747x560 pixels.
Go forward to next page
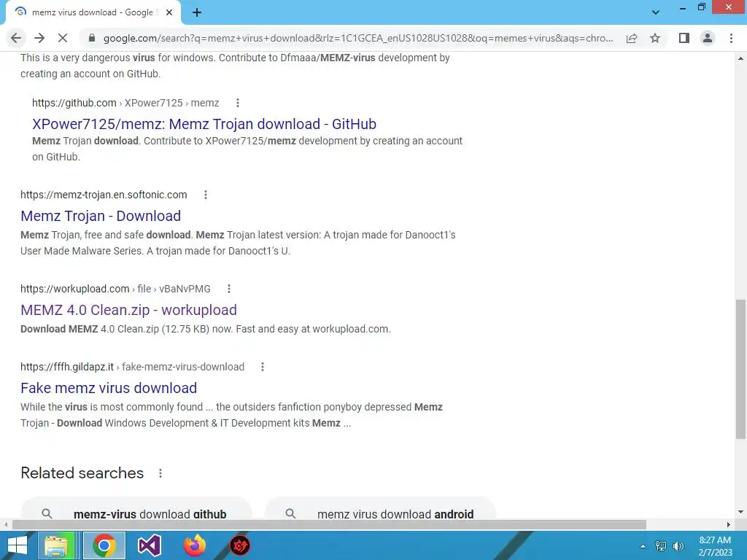point(39,38)
